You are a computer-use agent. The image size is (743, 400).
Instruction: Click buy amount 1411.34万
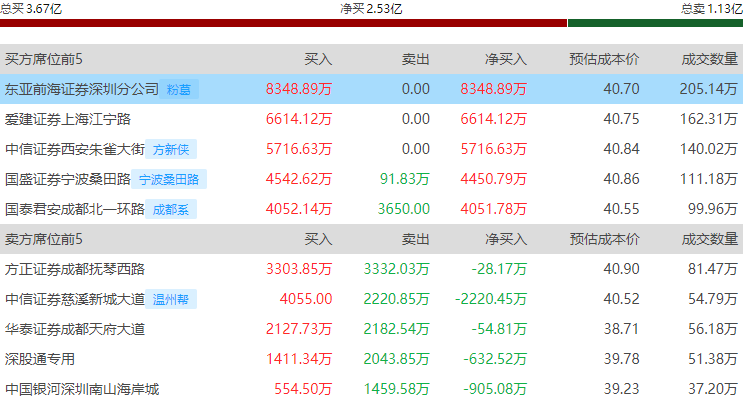tap(299, 359)
